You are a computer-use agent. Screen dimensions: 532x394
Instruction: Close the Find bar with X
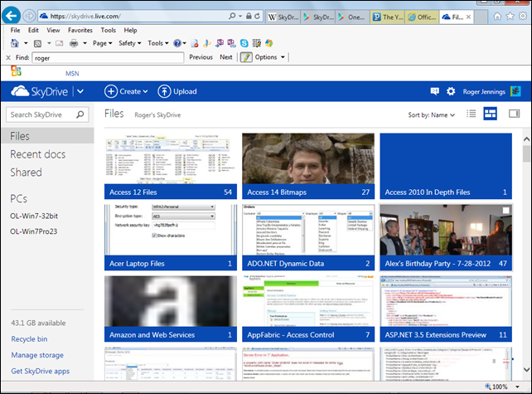(8, 57)
